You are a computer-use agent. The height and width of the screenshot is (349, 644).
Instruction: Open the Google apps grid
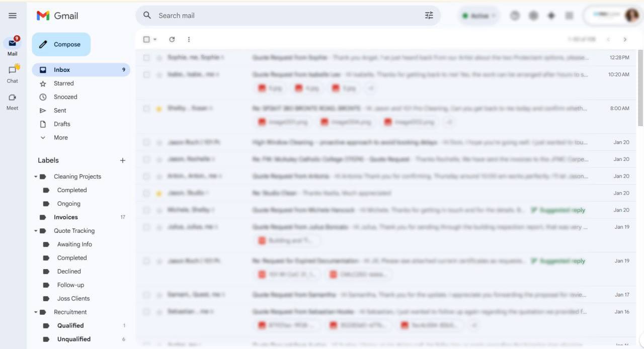click(570, 16)
